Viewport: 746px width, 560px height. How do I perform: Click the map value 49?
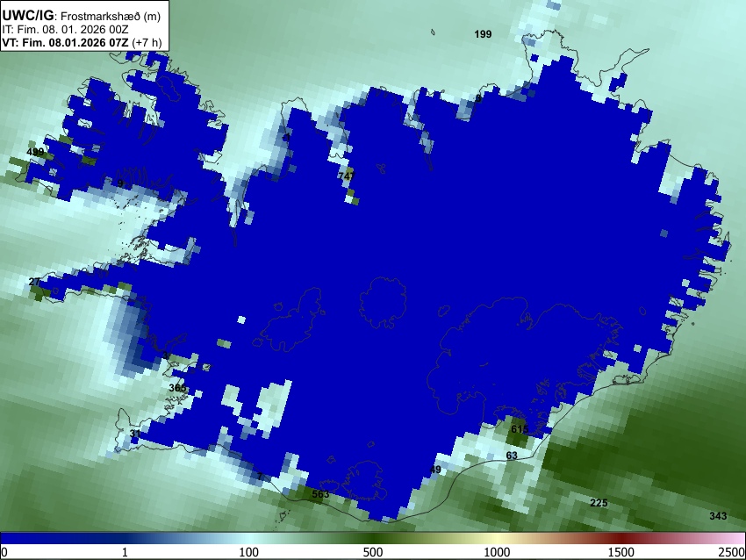point(435,470)
